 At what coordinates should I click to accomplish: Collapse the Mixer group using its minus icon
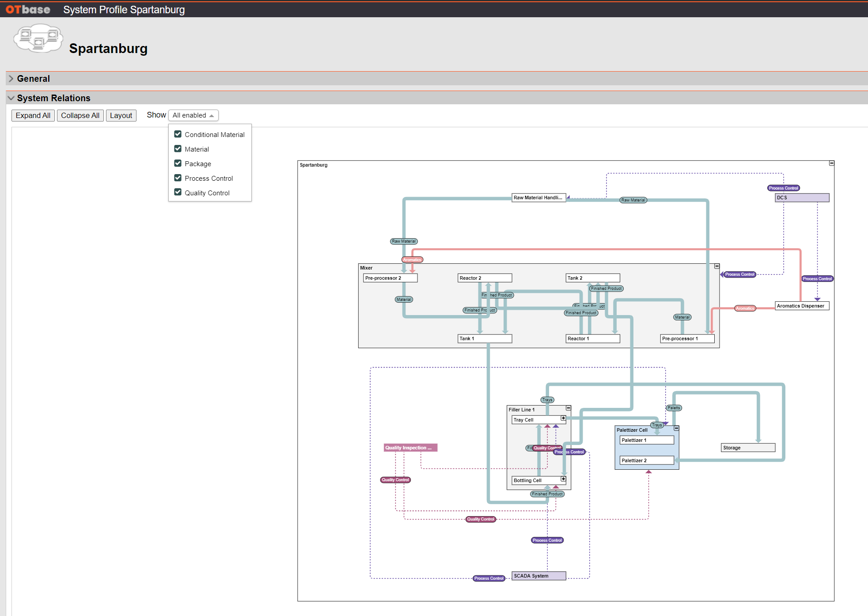click(716, 266)
